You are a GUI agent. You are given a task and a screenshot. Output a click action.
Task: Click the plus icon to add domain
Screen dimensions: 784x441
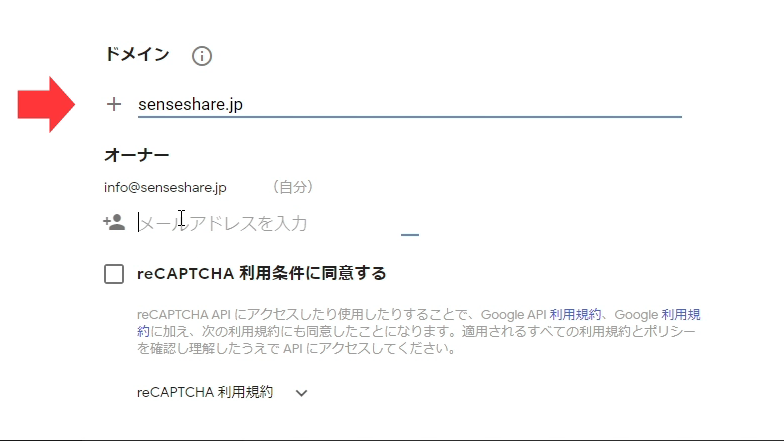[x=114, y=104]
